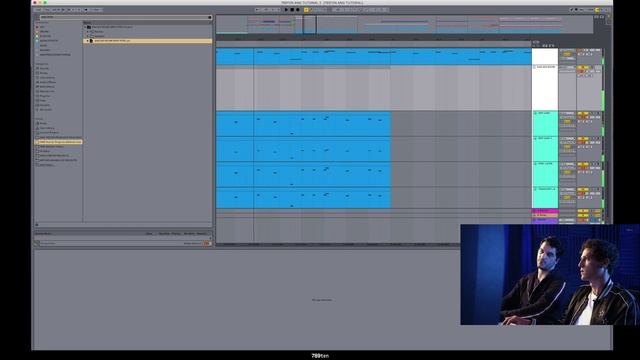Select the highlighted file in browser content
The width and height of the screenshot is (640, 360).
(148, 41)
